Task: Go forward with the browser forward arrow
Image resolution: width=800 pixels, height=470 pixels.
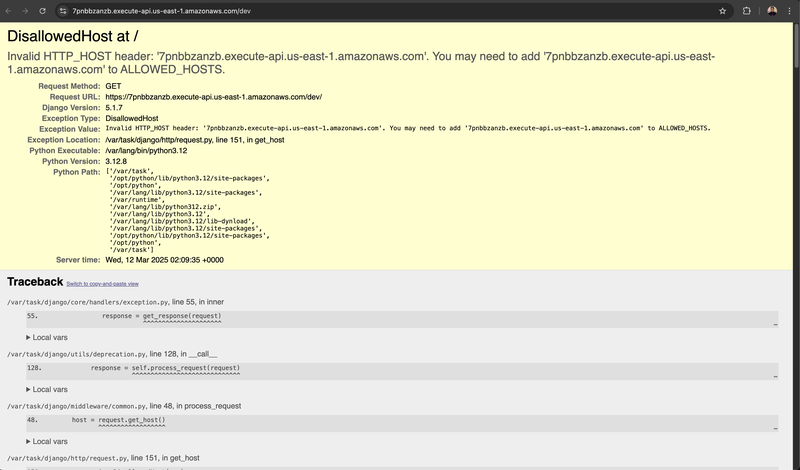Action: coord(25,11)
